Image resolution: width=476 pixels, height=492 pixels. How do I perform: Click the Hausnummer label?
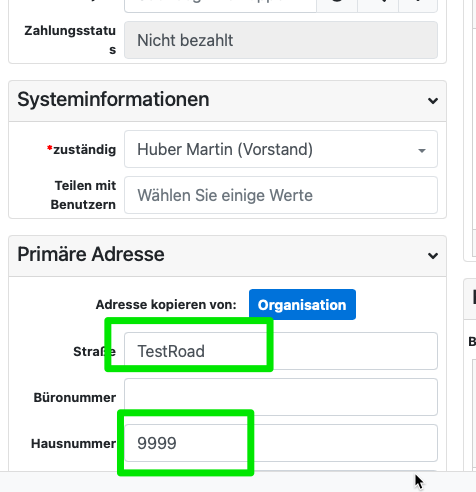click(73, 444)
